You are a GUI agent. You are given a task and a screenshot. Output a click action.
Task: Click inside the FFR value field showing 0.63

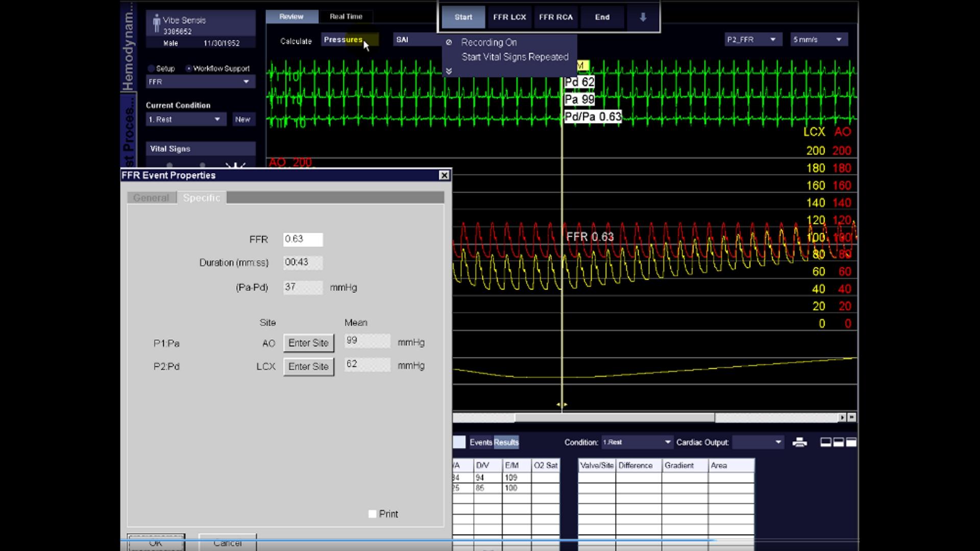click(x=303, y=239)
